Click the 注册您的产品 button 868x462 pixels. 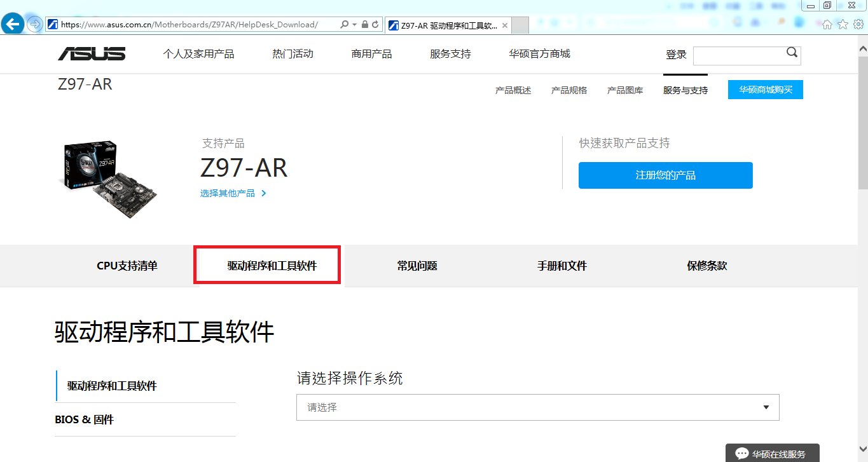pyautogui.click(x=666, y=175)
